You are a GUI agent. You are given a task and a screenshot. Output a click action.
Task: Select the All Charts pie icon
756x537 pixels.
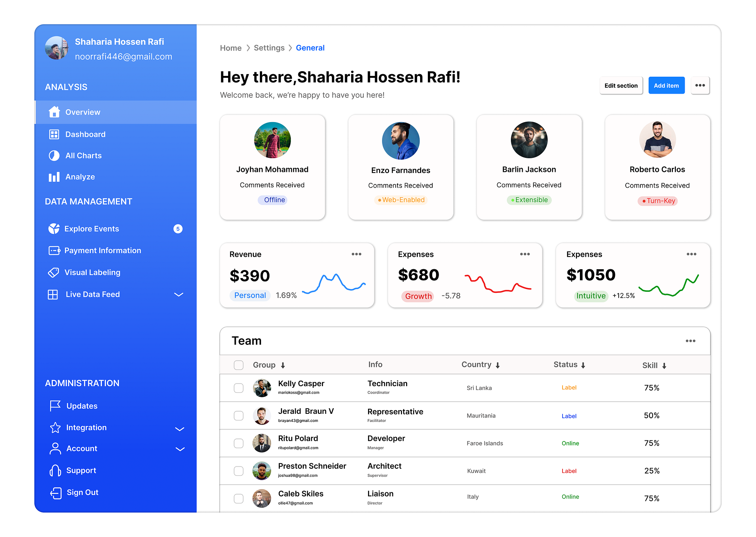[54, 156]
